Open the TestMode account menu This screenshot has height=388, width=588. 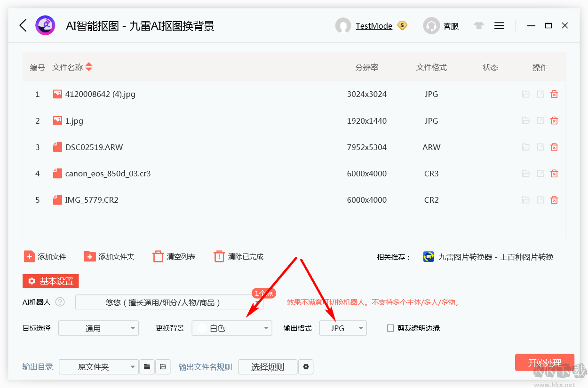click(374, 26)
